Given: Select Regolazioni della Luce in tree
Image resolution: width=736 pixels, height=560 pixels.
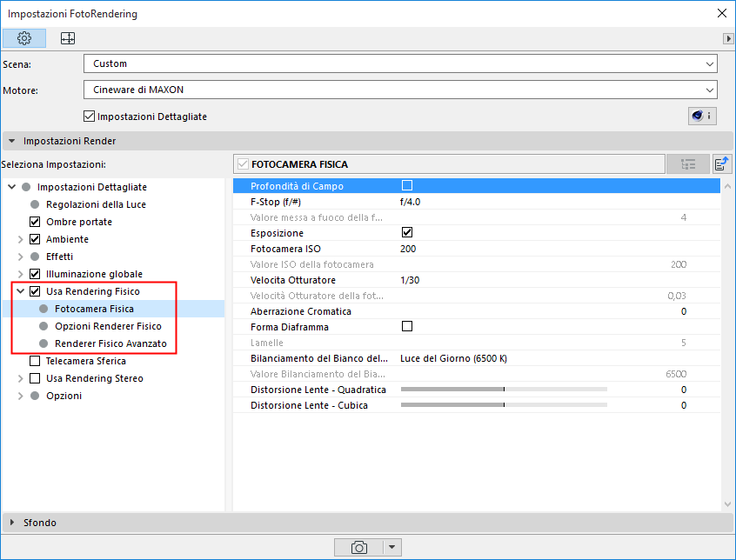Looking at the screenshot, I should pyautogui.click(x=96, y=204).
